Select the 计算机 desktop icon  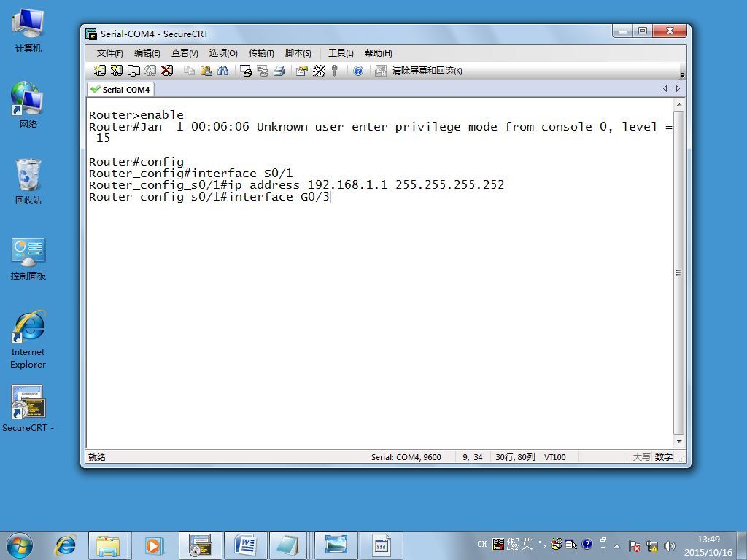coord(28,31)
